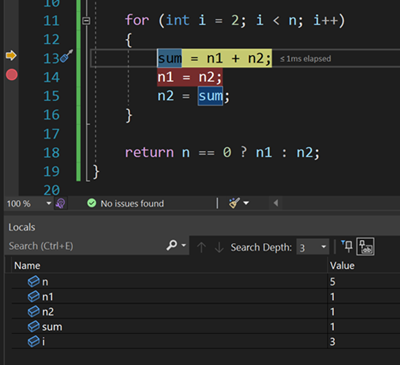The height and width of the screenshot is (365, 400).
Task: Click the value 1 of variable sum
Action: click(332, 327)
